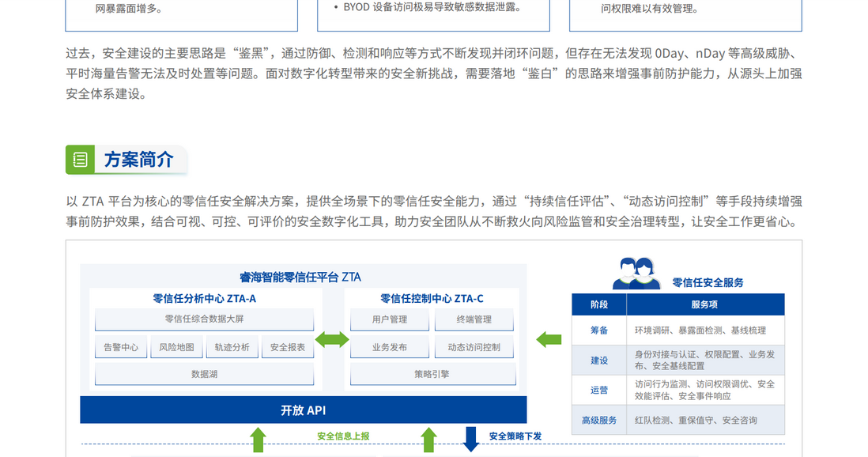
Task: Select the 业务发布 box
Action: (389, 347)
